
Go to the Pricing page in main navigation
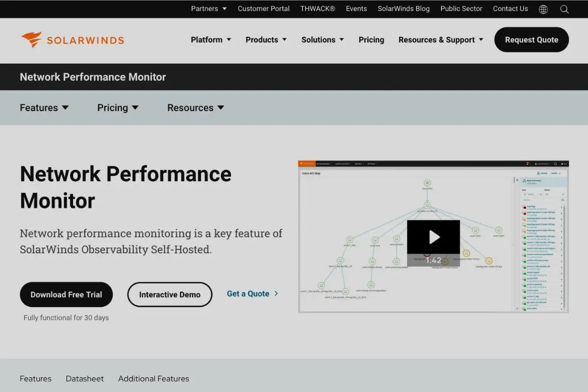coord(371,40)
